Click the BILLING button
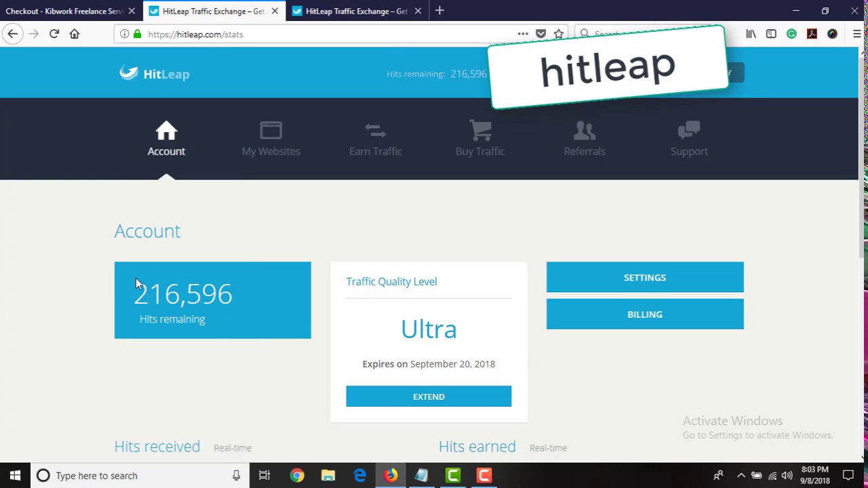868x488 pixels. [645, 314]
